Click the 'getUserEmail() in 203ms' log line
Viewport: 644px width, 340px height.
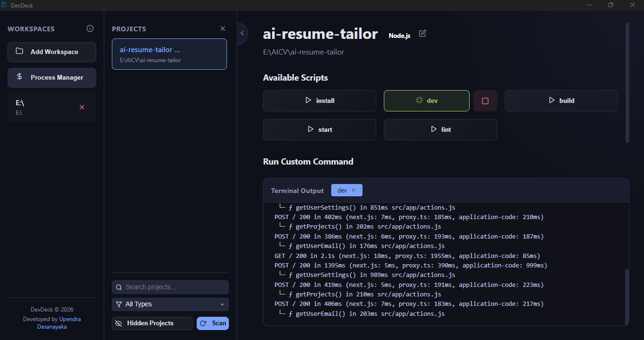pos(362,313)
